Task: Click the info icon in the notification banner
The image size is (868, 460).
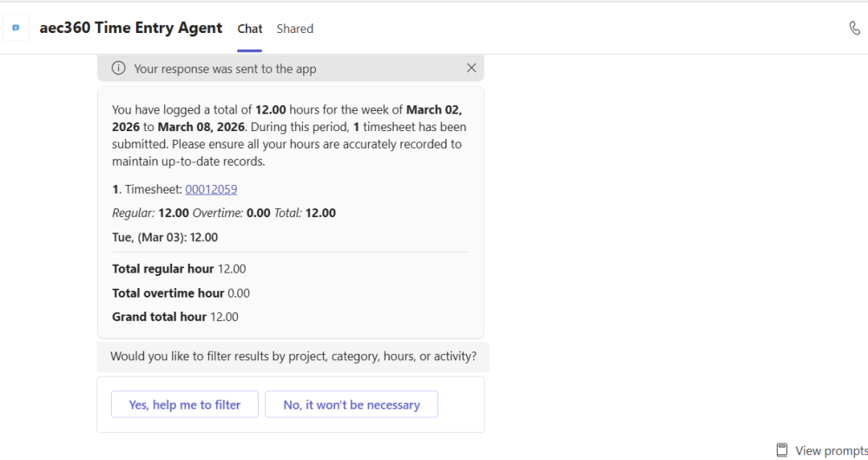Action: [118, 69]
